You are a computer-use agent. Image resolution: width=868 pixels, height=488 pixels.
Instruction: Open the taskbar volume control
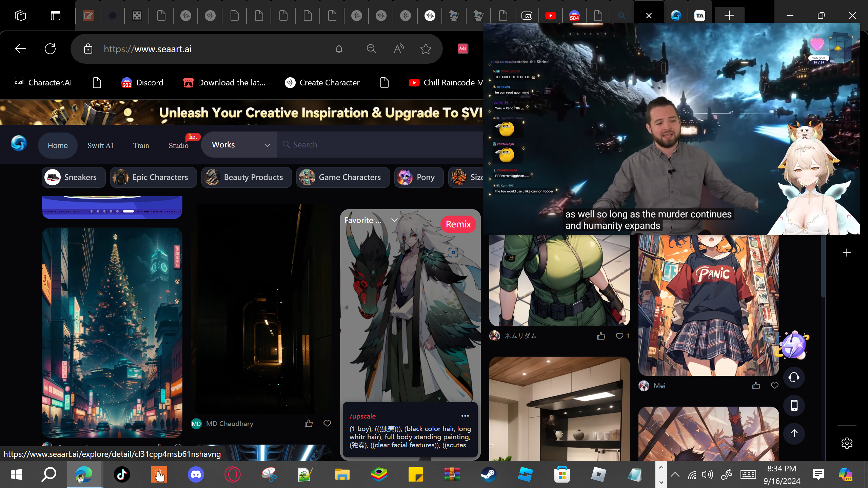tap(708, 474)
